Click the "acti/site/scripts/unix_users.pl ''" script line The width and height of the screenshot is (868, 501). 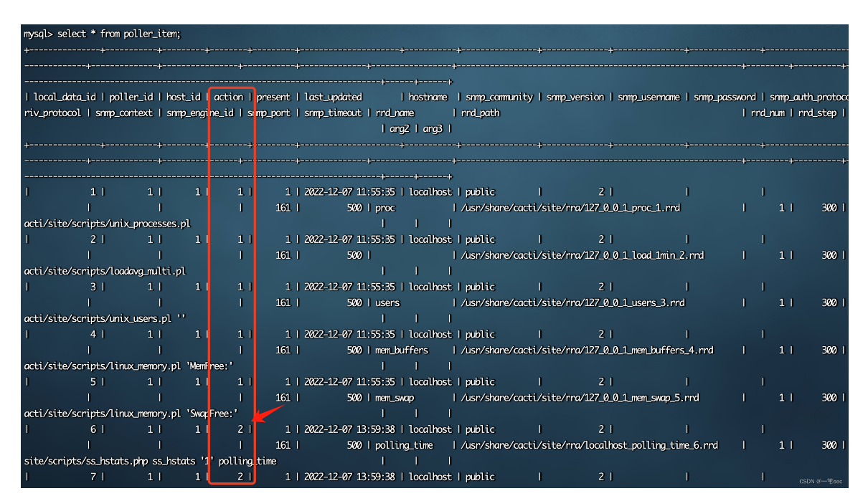pyautogui.click(x=105, y=318)
